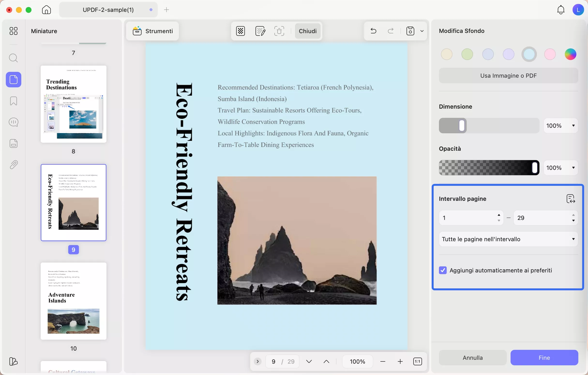Enable Aggiungi automaticamente ai preferiti

pyautogui.click(x=443, y=270)
